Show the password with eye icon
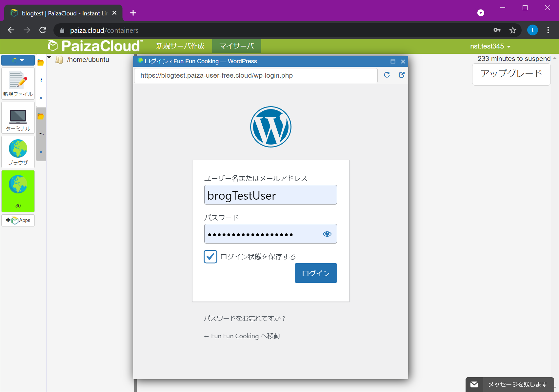Image resolution: width=559 pixels, height=392 pixels. pyautogui.click(x=327, y=234)
